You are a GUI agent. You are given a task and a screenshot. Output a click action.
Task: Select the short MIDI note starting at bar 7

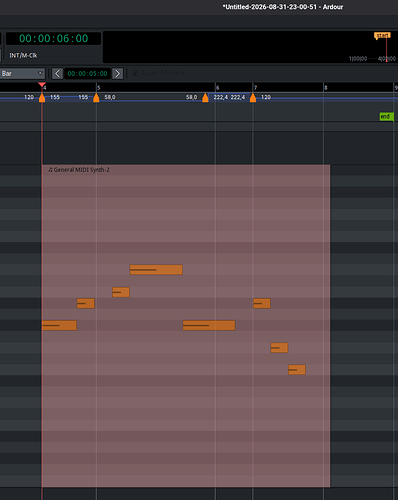coord(262,303)
